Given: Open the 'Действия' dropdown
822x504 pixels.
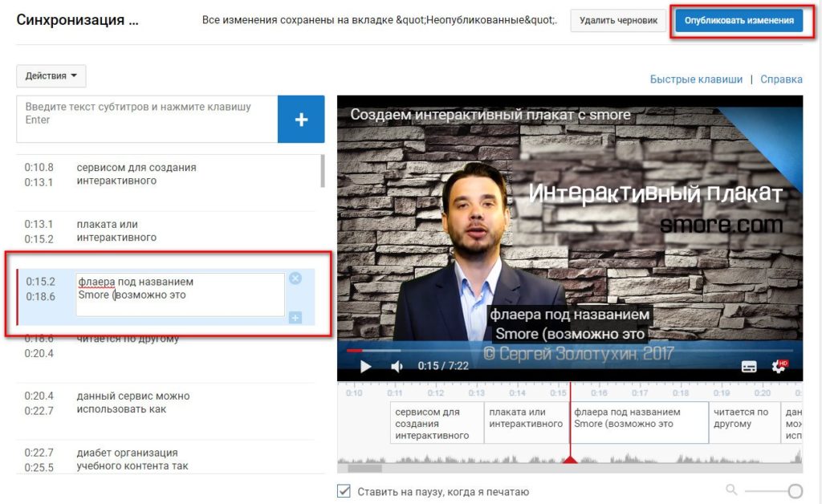Looking at the screenshot, I should coord(51,76).
